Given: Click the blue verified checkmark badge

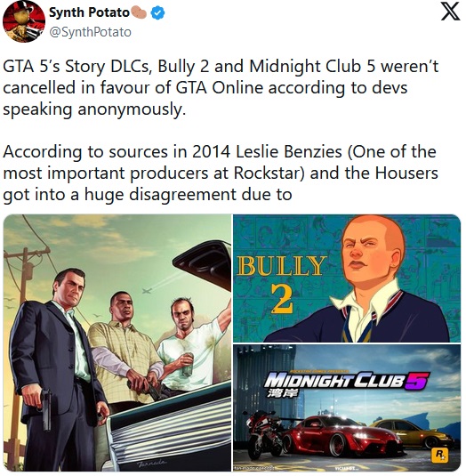Looking at the screenshot, I should pos(157,12).
